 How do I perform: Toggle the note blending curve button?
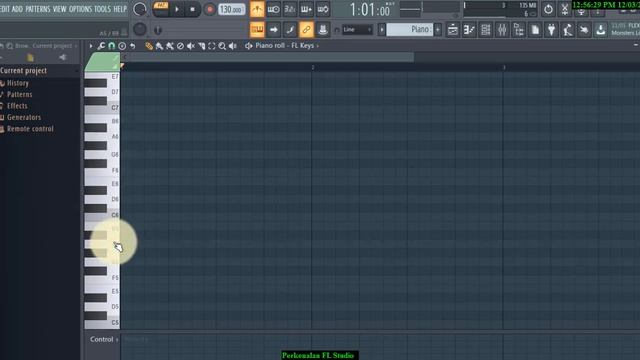pyautogui.click(x=290, y=29)
